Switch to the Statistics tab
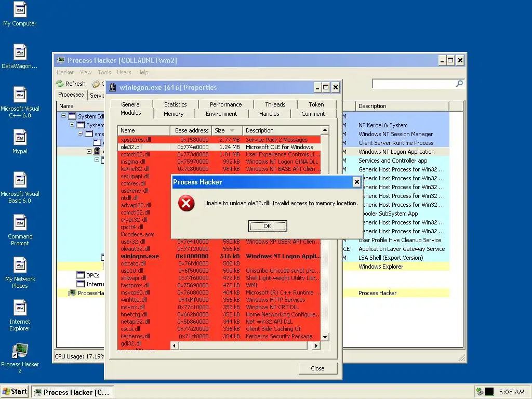 point(176,104)
